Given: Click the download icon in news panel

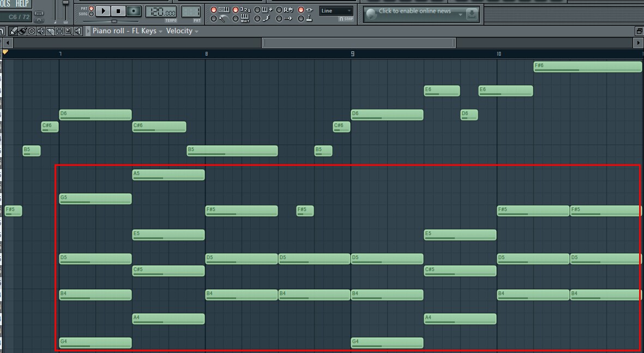Looking at the screenshot, I should (472, 14).
